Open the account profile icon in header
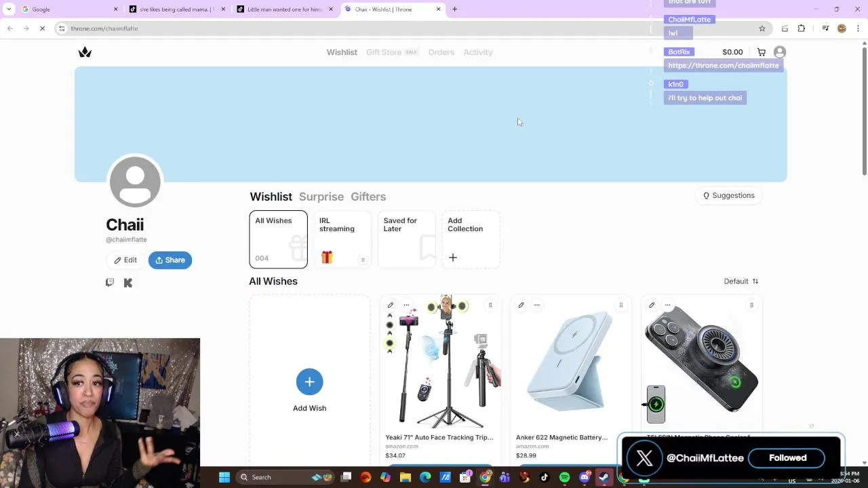Screen dimensions: 868x488 click(x=780, y=52)
